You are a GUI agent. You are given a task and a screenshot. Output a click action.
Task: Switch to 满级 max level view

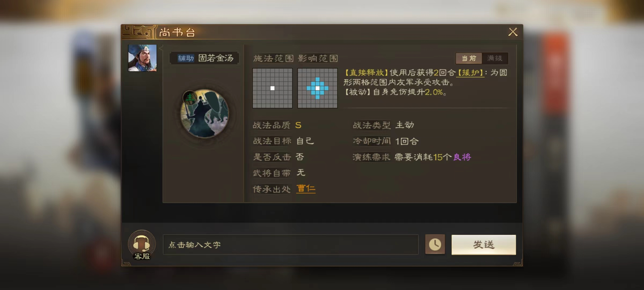click(495, 58)
